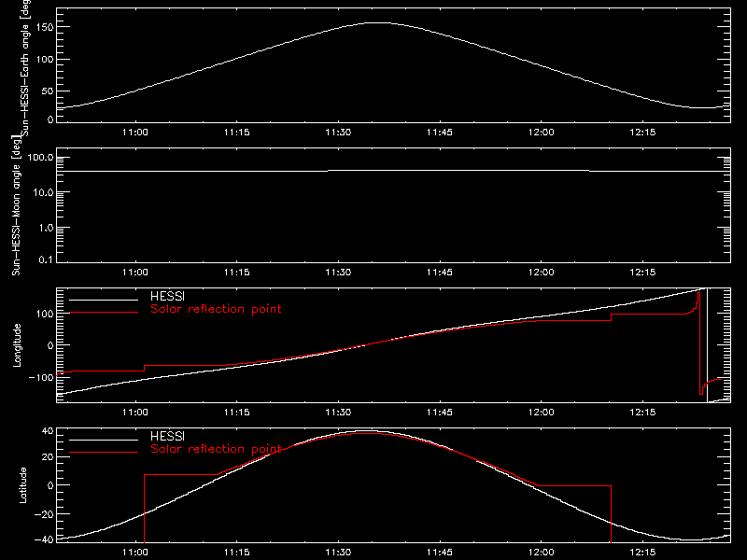
Task: Click the "Sun-HESSI-Moon angle [deg]" axis label
Action: pos(16,206)
